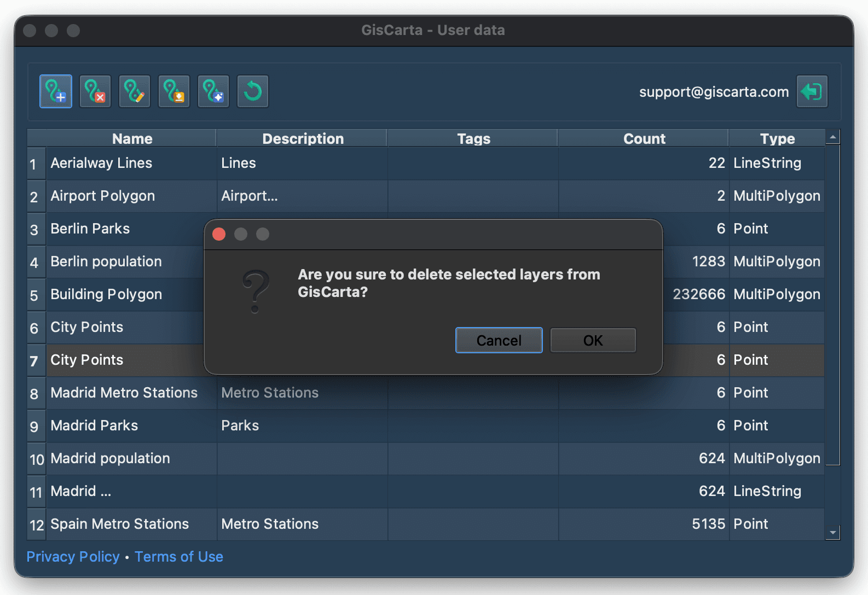
Task: Cancel the delete layers dialog
Action: pos(499,340)
